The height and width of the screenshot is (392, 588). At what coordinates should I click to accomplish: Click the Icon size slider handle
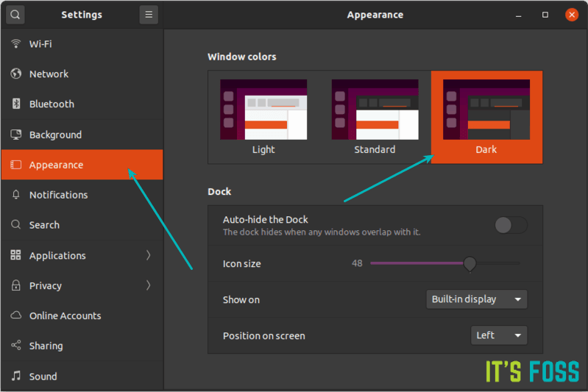click(x=470, y=263)
